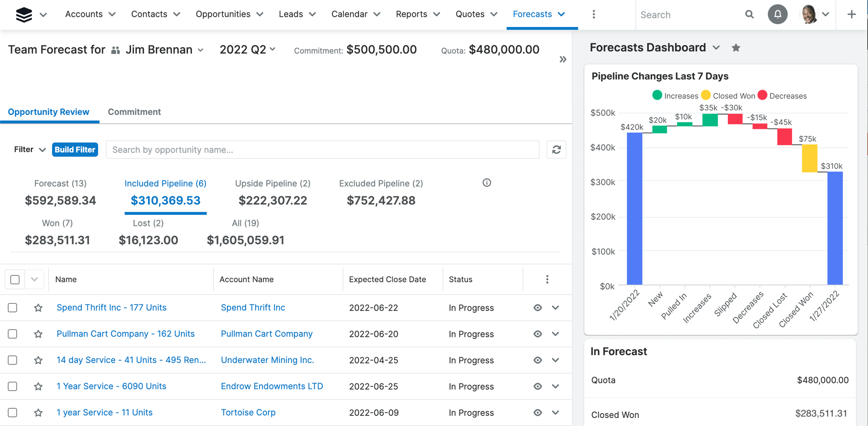Open the 2022 Q2 period dropdown
Image resolution: width=868 pixels, height=426 pixels.
(248, 50)
